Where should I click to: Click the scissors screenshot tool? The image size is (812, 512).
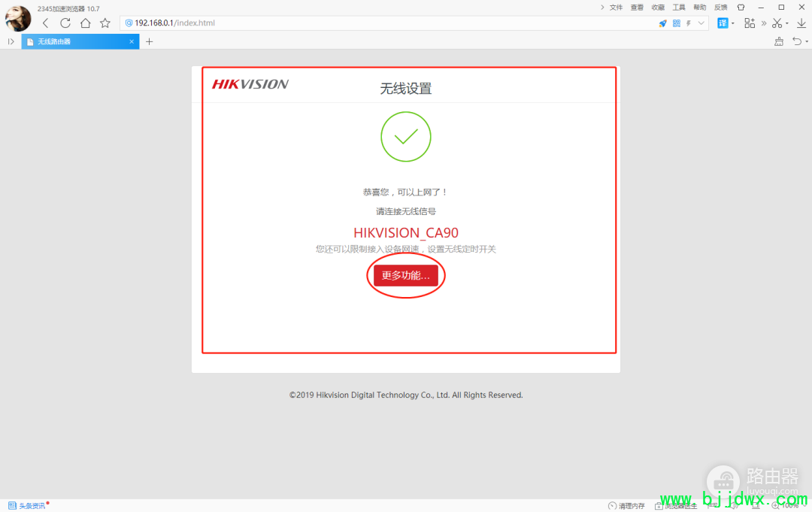tap(777, 23)
